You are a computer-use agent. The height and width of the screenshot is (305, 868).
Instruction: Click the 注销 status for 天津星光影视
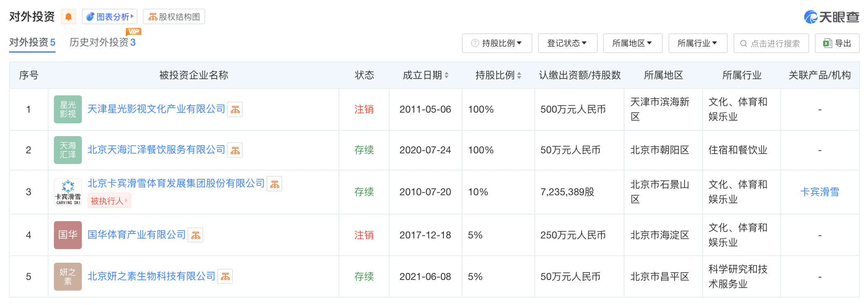[364, 109]
